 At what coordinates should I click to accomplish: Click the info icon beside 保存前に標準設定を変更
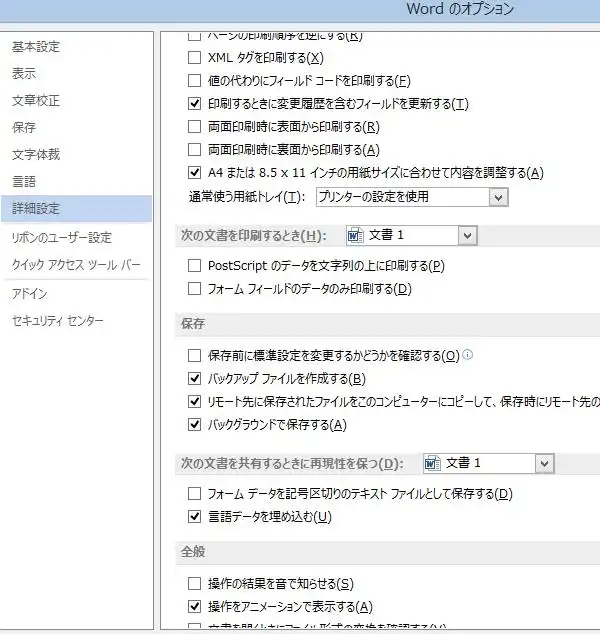coord(468,355)
